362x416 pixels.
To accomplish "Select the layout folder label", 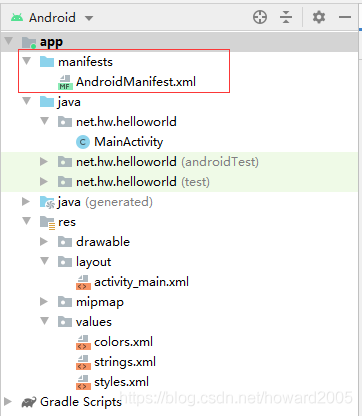I will [93, 262].
